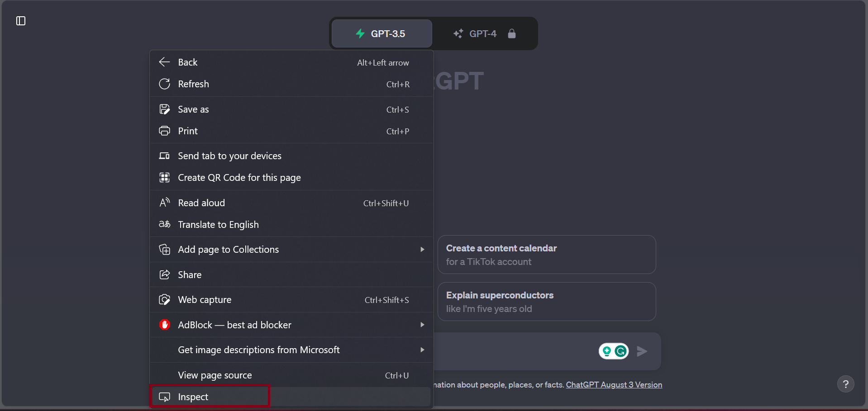Expand the AdBlock submenu arrow
The image size is (868, 411).
coord(422,325)
